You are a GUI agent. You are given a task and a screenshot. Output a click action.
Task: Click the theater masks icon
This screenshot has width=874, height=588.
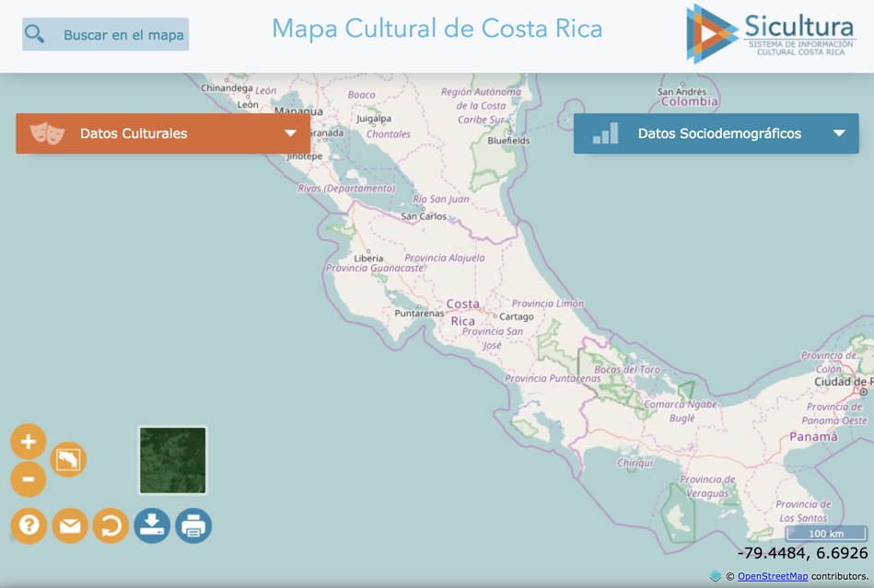point(47,133)
